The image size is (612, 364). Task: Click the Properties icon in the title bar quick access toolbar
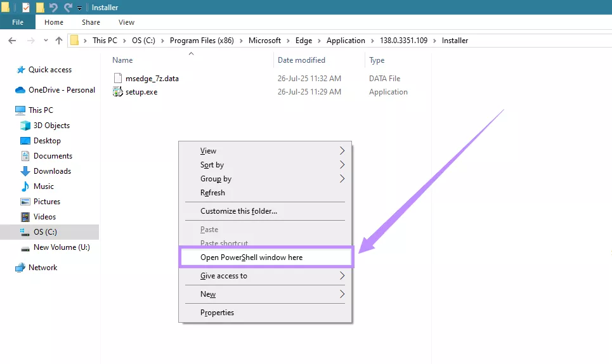[26, 8]
